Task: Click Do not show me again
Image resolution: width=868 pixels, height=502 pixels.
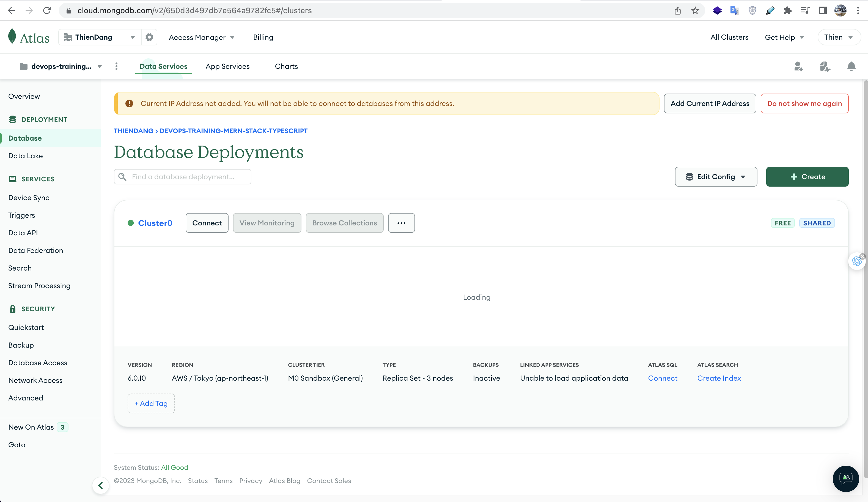Action: pos(804,103)
